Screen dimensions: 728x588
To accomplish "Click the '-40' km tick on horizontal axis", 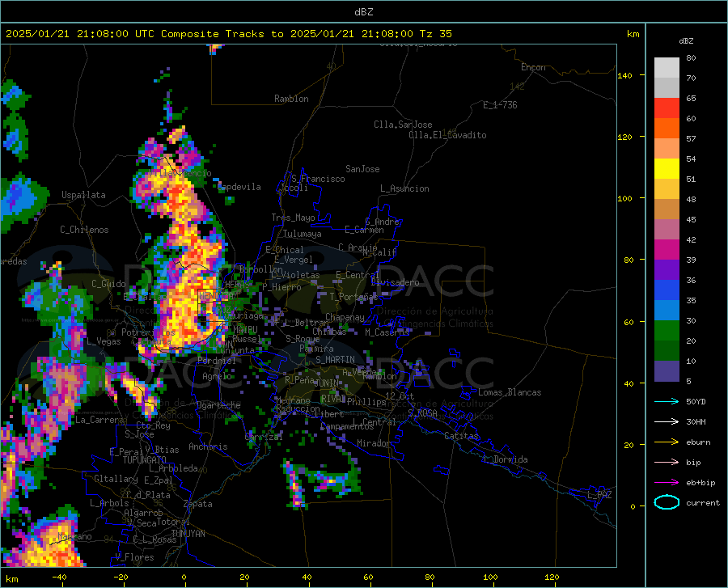I will point(59,577).
